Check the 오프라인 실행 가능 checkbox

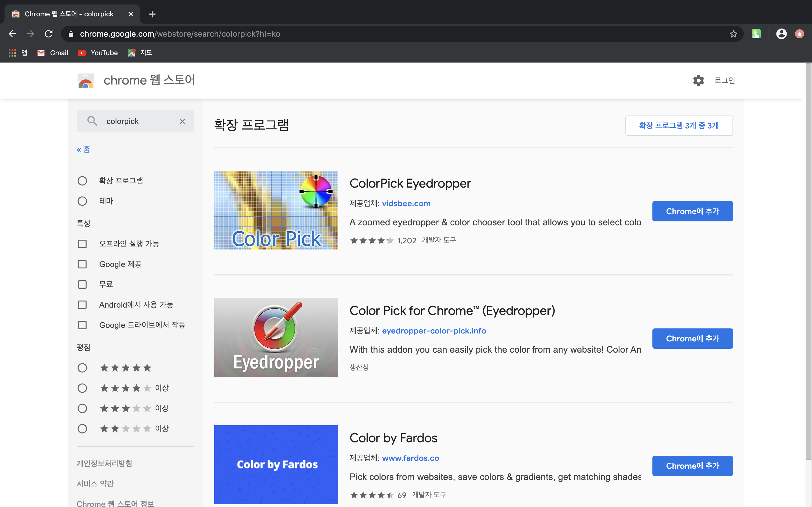pyautogui.click(x=82, y=244)
